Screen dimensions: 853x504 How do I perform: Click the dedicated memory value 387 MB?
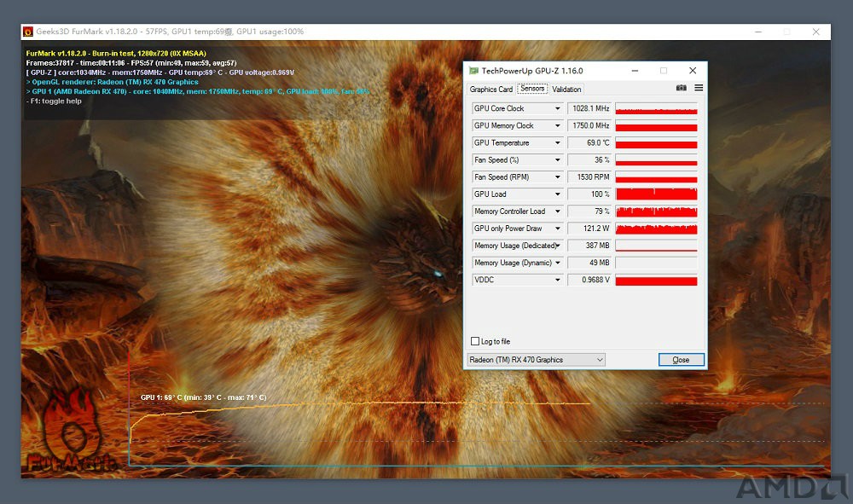click(589, 246)
